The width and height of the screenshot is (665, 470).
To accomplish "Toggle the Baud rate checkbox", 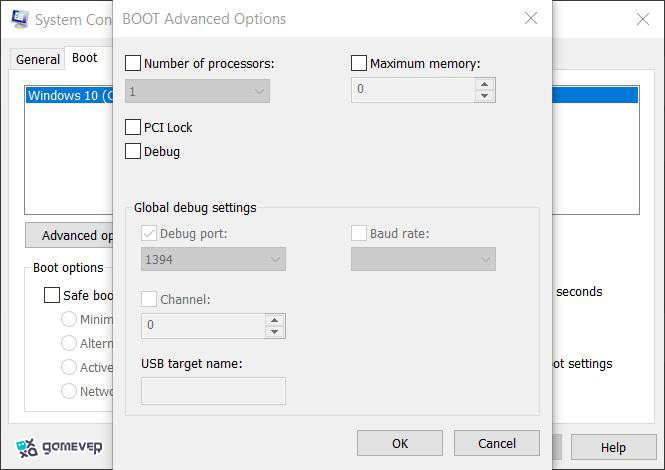I will pyautogui.click(x=359, y=233).
